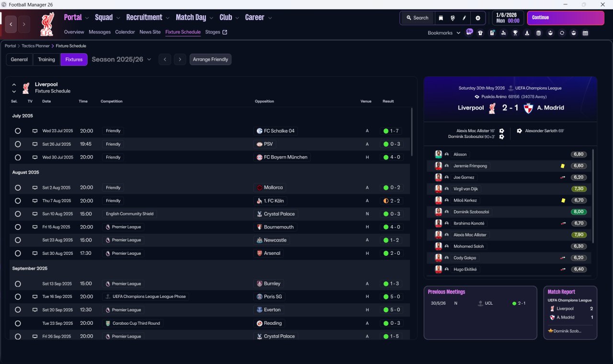Expand the Squad menu chevron
Image resolution: width=613 pixels, height=364 pixels.
(x=118, y=18)
